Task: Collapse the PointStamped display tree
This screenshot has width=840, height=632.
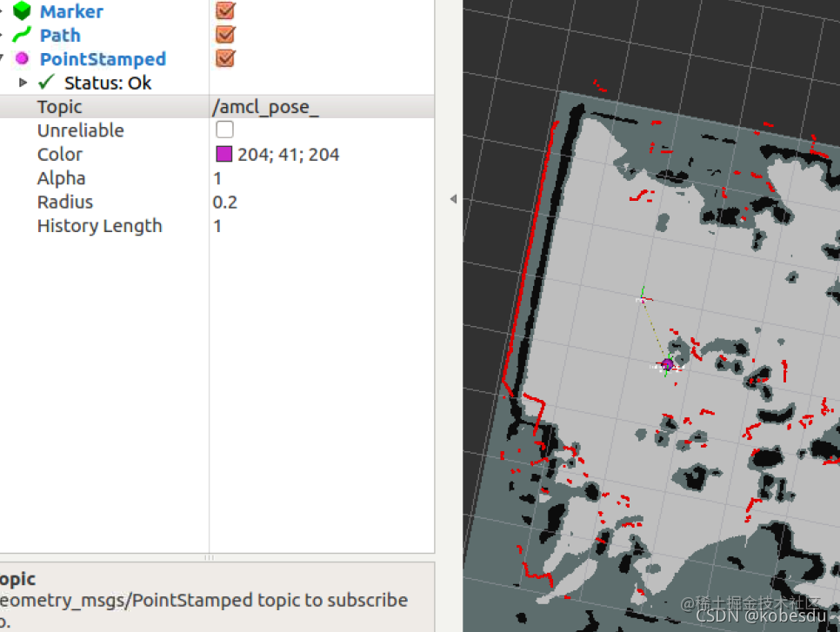Action: pyautogui.click(x=2, y=58)
